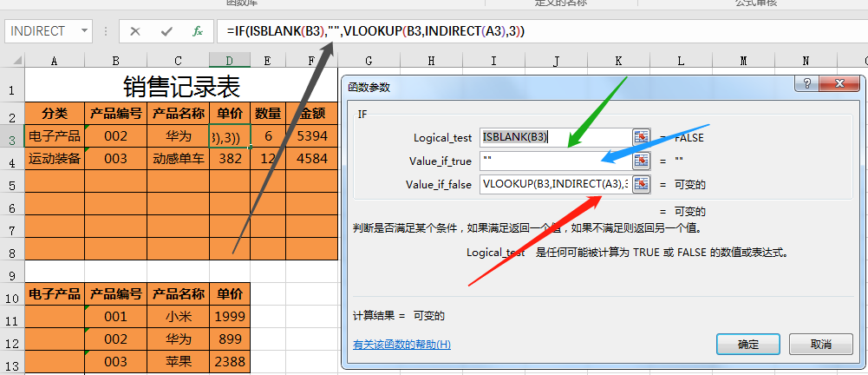Select row 9 header
Viewport: 868px width, 375px height.
point(12,272)
